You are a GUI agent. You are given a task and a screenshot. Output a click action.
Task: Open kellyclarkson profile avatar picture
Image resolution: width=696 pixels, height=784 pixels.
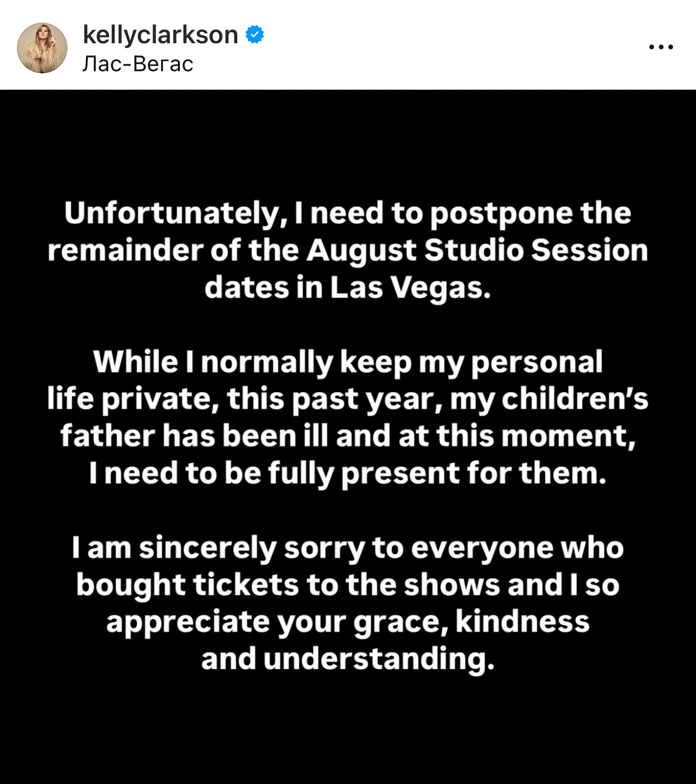point(42,47)
